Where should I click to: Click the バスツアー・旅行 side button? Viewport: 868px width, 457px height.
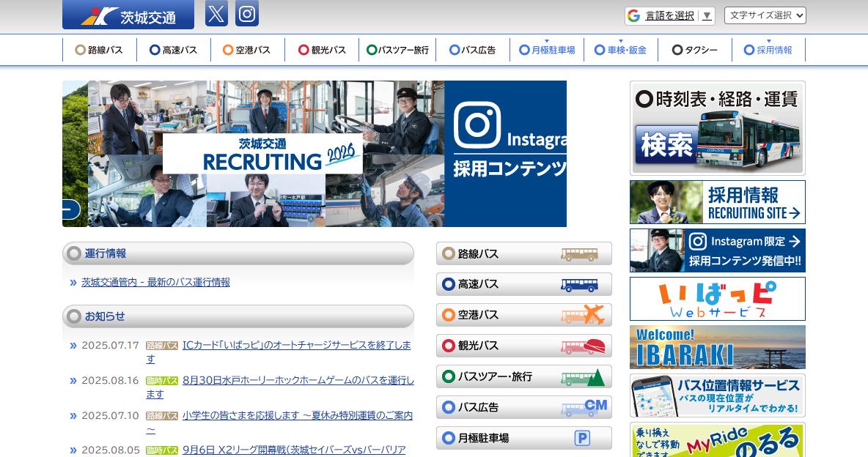(x=523, y=376)
